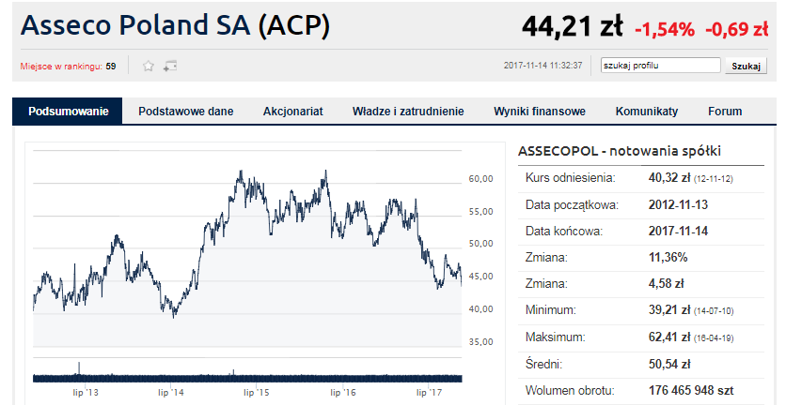Screen dimensions: 786x405
Task: Click the 2015 price peak on the chart
Action: 241,172
